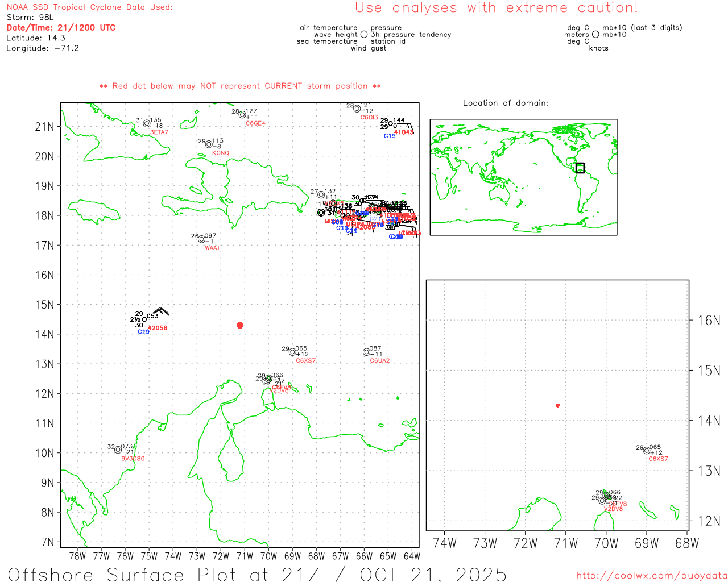
Task: Click the 21N latitude label on main map
Action: point(44,127)
